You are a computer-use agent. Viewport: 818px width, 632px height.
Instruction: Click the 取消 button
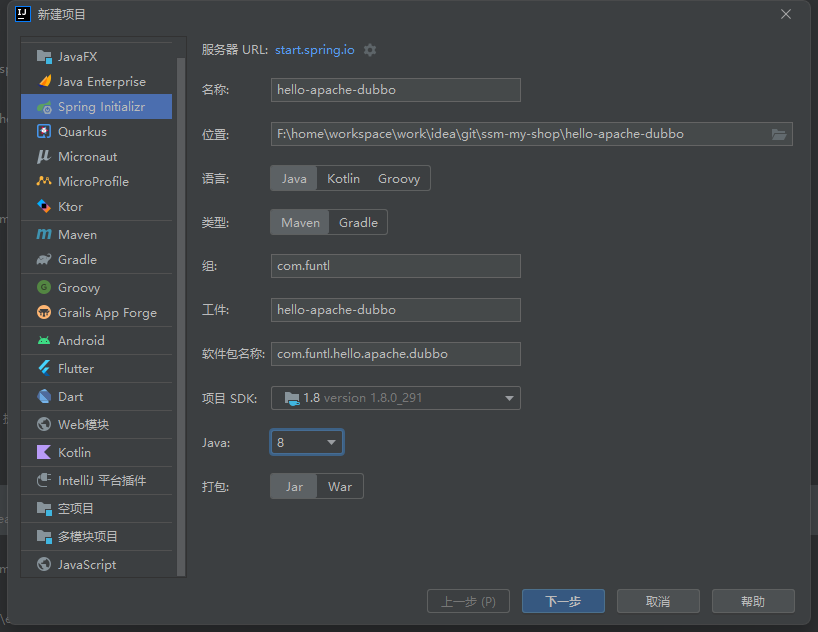coord(658,601)
